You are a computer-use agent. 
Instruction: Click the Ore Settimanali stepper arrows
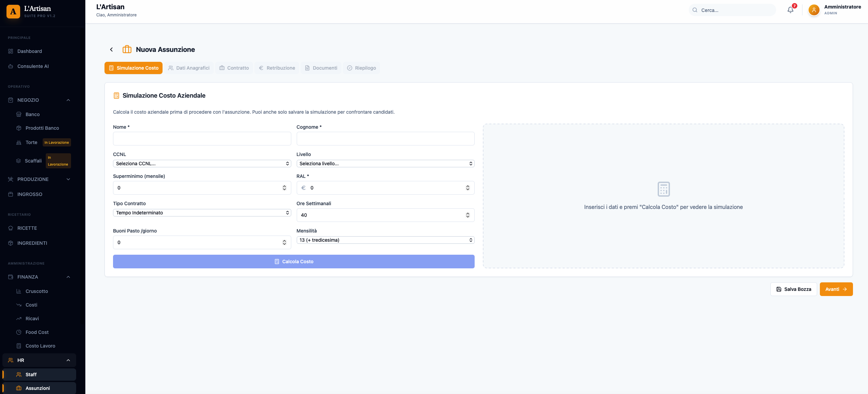467,215
